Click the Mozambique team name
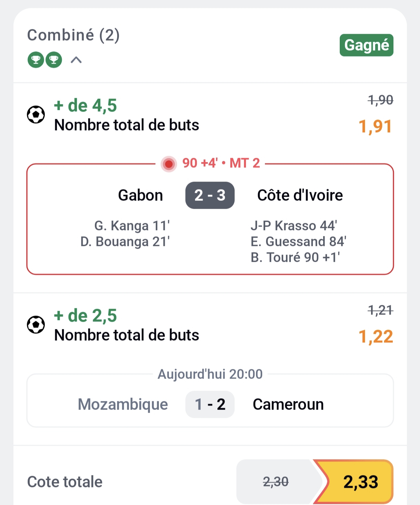 click(x=123, y=404)
